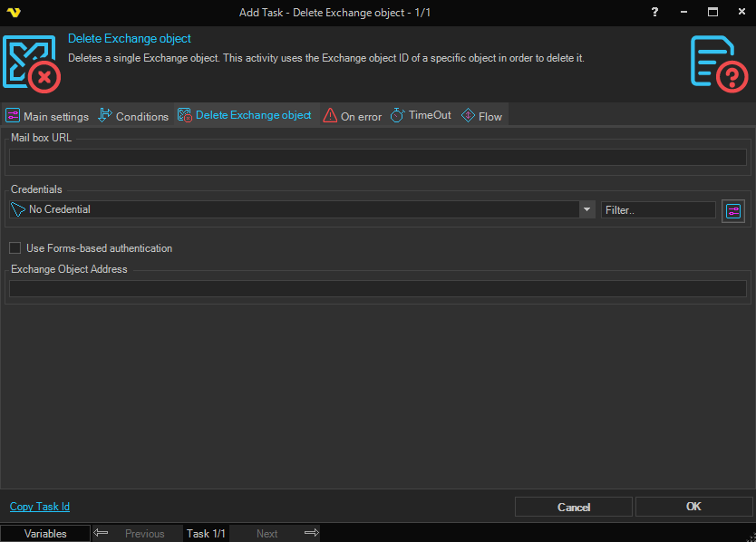Open the Flow tab
This screenshot has height=542, width=756.
pyautogui.click(x=481, y=116)
